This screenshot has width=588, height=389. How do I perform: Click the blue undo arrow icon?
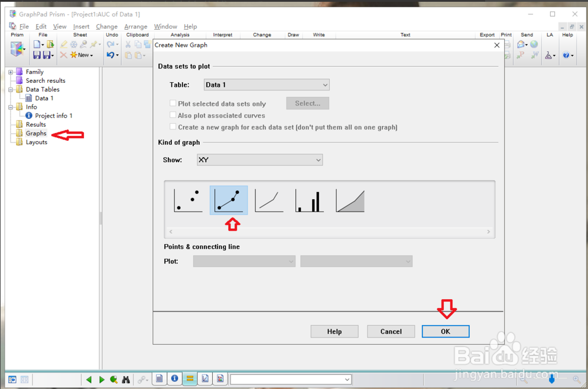[x=111, y=55]
